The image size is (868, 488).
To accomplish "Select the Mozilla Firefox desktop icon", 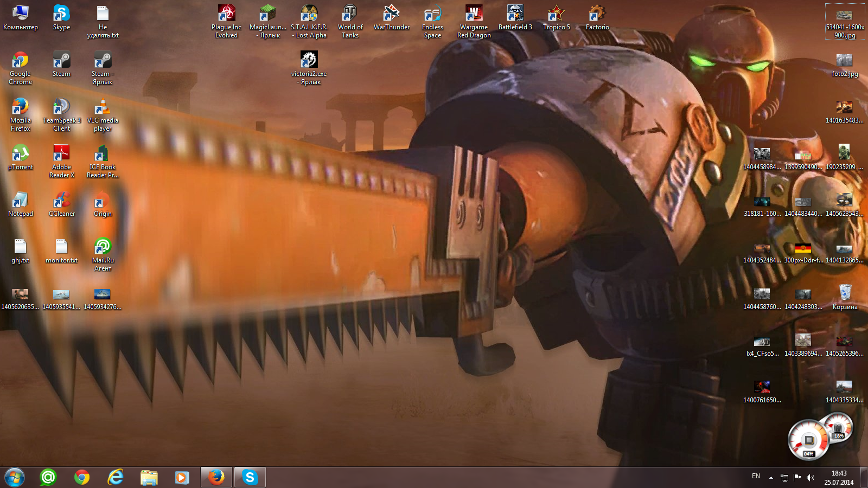I will tap(21, 115).
